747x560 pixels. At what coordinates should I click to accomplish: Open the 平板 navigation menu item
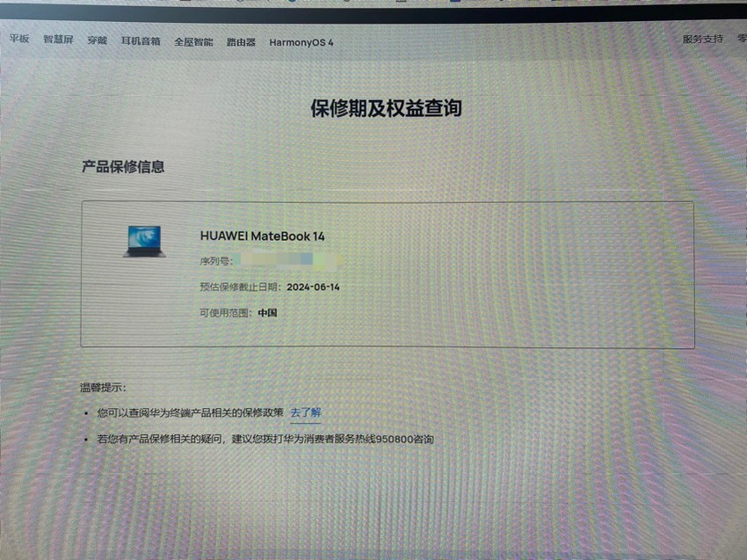(x=19, y=39)
